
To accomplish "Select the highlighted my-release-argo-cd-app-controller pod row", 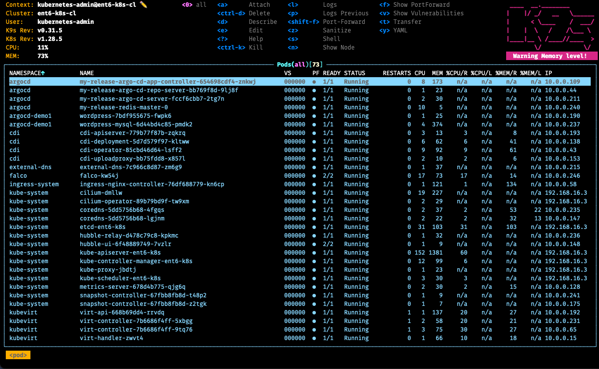I will coord(300,82).
